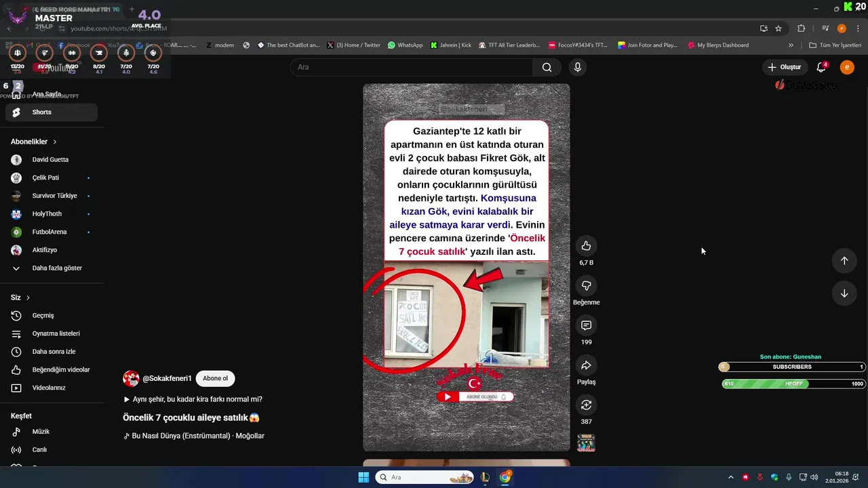This screenshot has width=868, height=488.
Task: Open Bu Nasıl Dünya music link
Action: click(x=194, y=436)
